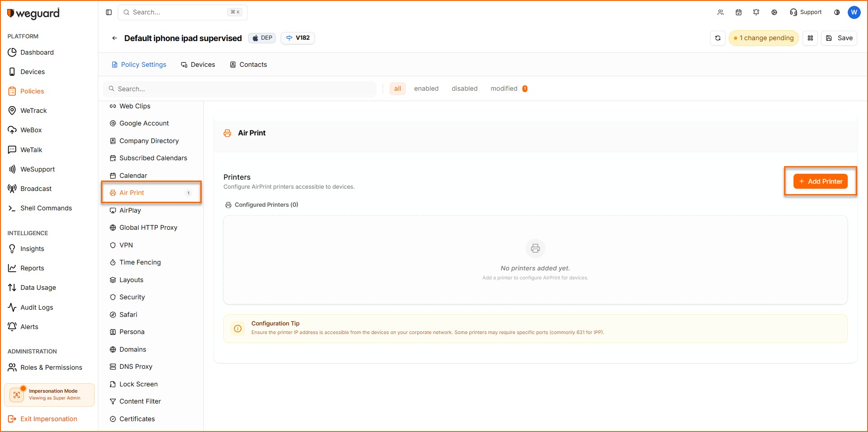Screen dimensions: 868x432
Task: Select the disabled filter option
Action: [464, 88]
